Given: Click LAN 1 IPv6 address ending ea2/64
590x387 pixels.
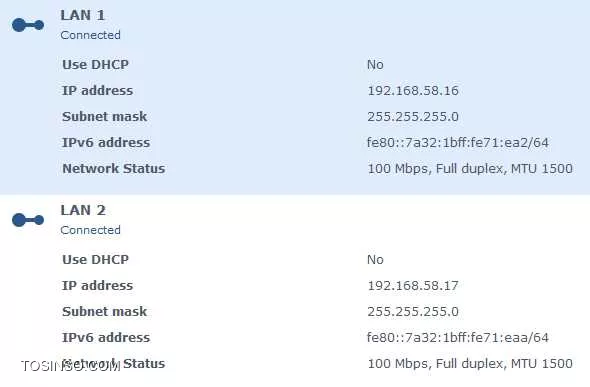Looking at the screenshot, I should point(458,143).
